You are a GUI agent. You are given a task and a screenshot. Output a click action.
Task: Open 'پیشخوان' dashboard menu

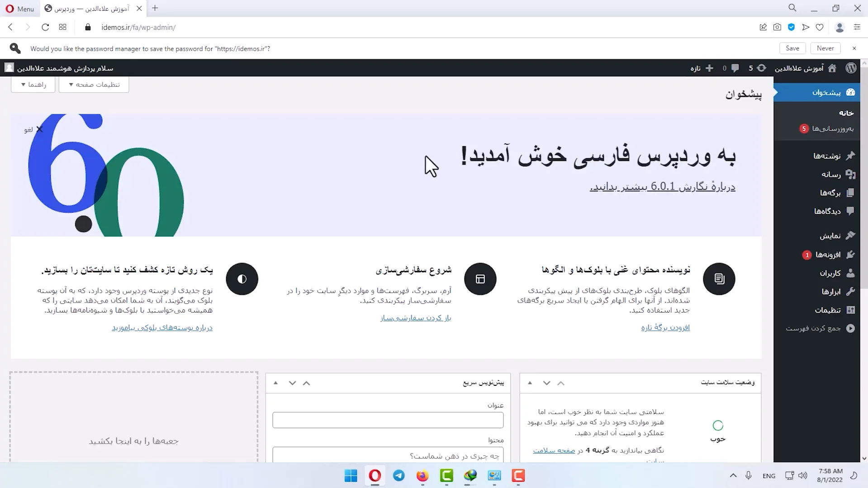coord(817,92)
